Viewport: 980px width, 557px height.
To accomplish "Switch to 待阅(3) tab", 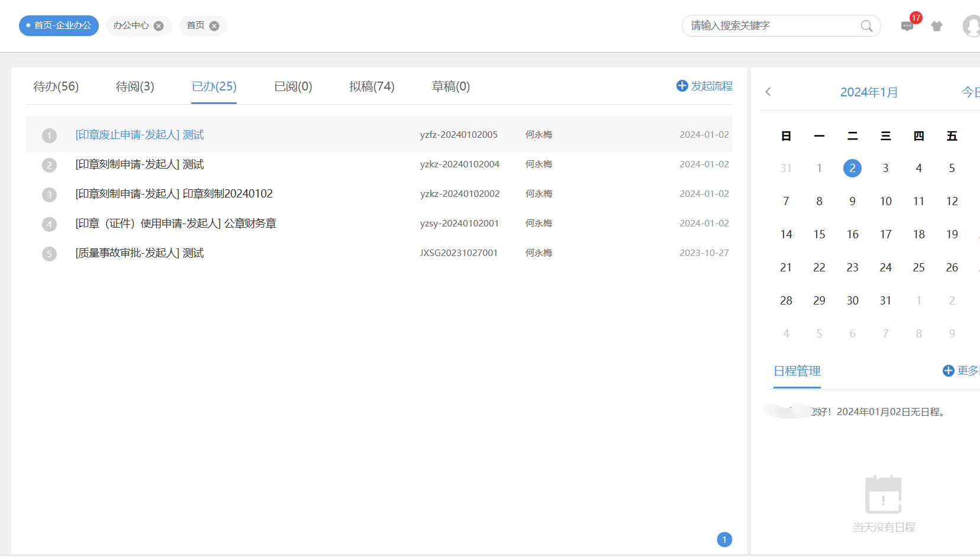I will coord(135,86).
